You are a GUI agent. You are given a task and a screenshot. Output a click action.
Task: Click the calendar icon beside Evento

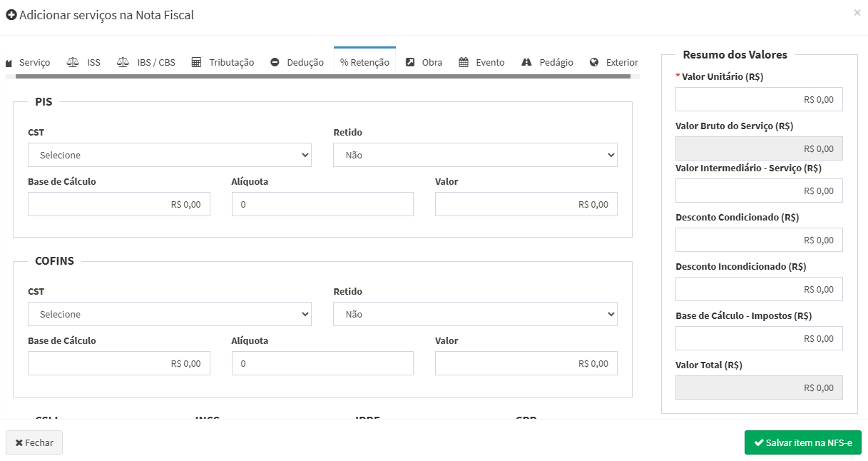[464, 62]
